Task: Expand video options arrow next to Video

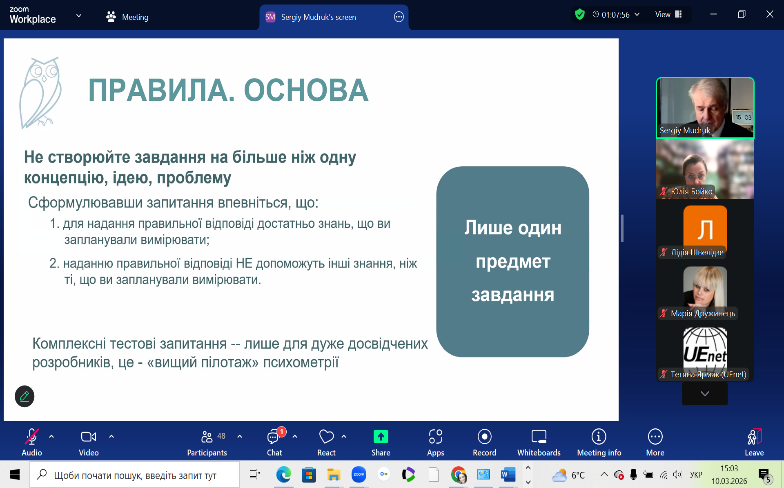Action: (x=111, y=436)
